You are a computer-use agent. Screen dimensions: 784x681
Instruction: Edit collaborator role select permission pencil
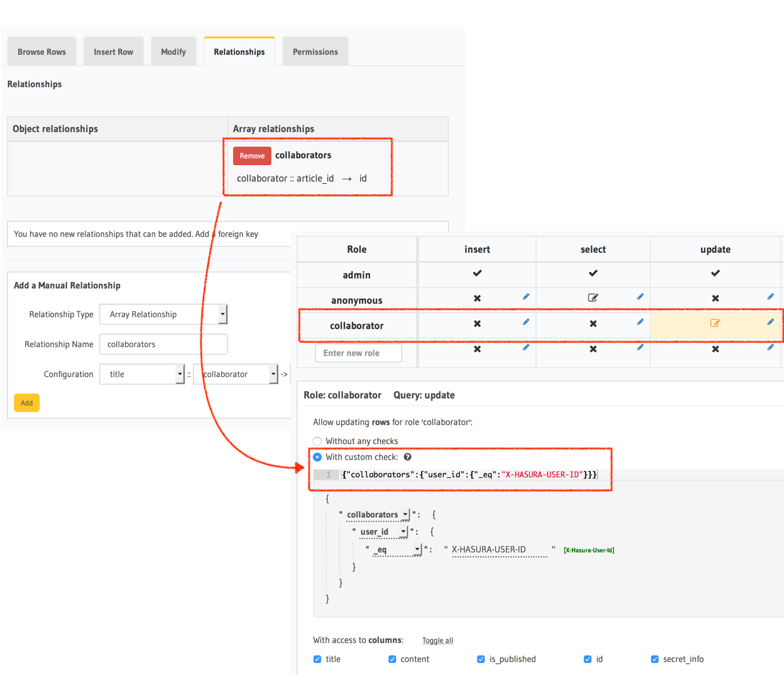640,322
